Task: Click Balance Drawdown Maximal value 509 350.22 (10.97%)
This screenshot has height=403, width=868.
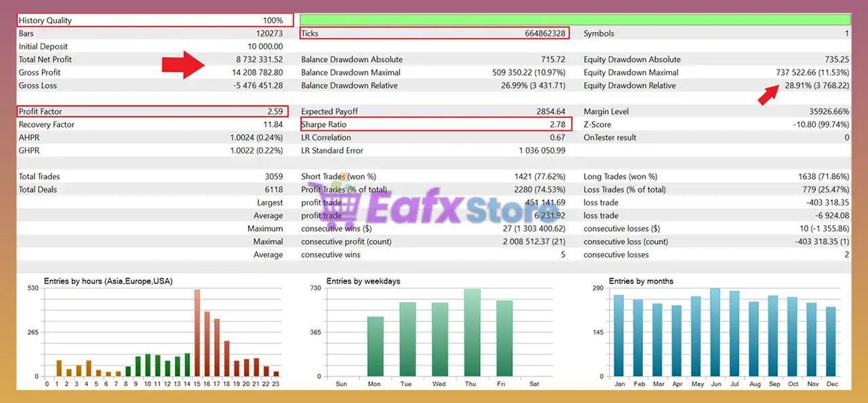Action: coord(529,73)
